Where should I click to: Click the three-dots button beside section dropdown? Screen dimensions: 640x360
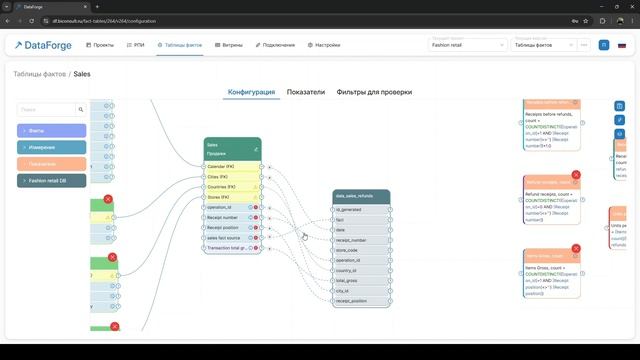584,45
